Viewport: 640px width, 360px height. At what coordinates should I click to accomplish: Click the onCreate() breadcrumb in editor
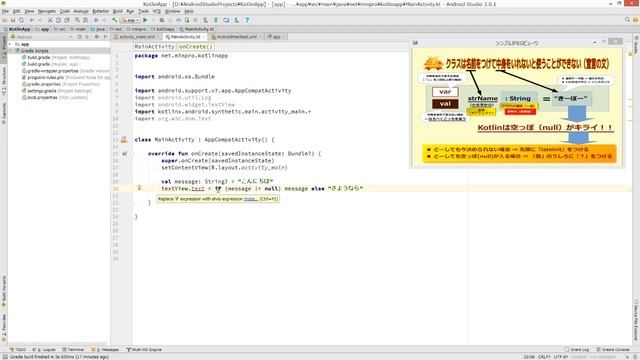click(x=196, y=47)
